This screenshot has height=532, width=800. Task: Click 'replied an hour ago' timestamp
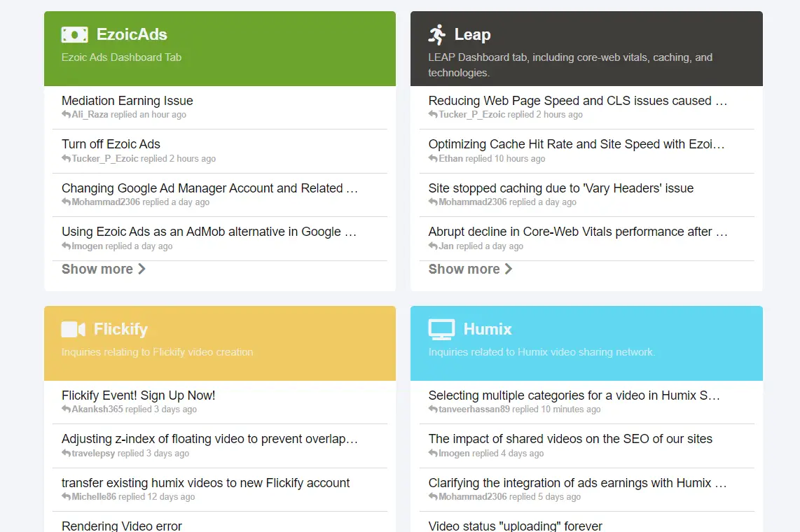[149, 115]
